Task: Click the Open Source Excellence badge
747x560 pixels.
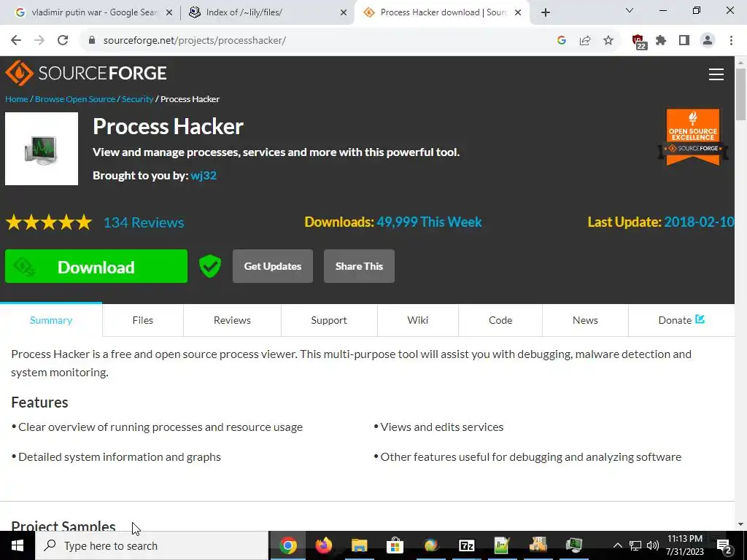Action: tap(693, 137)
